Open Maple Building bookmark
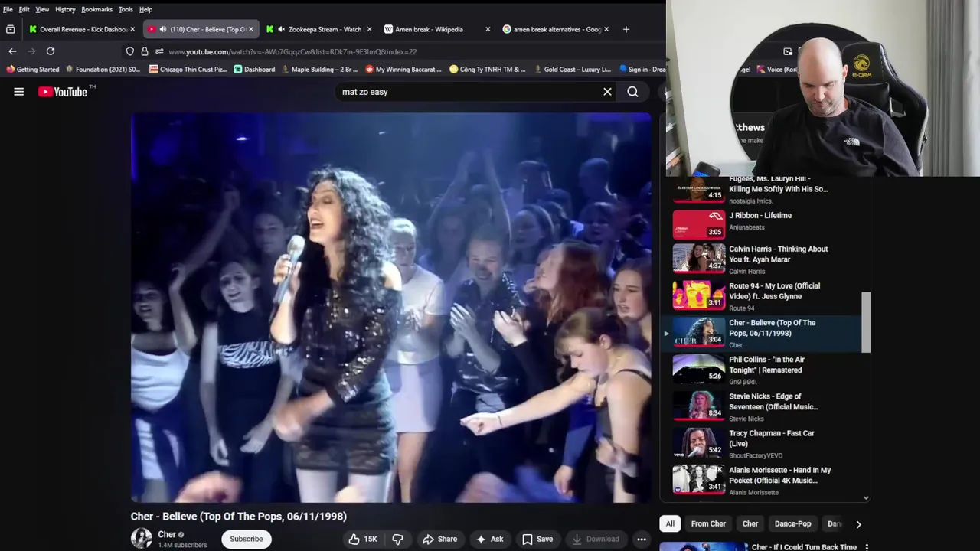This screenshot has height=551, width=980. point(318,70)
